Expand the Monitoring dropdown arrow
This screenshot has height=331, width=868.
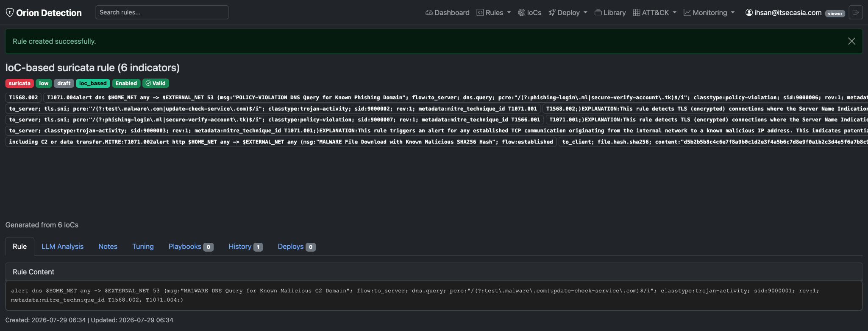tap(732, 13)
